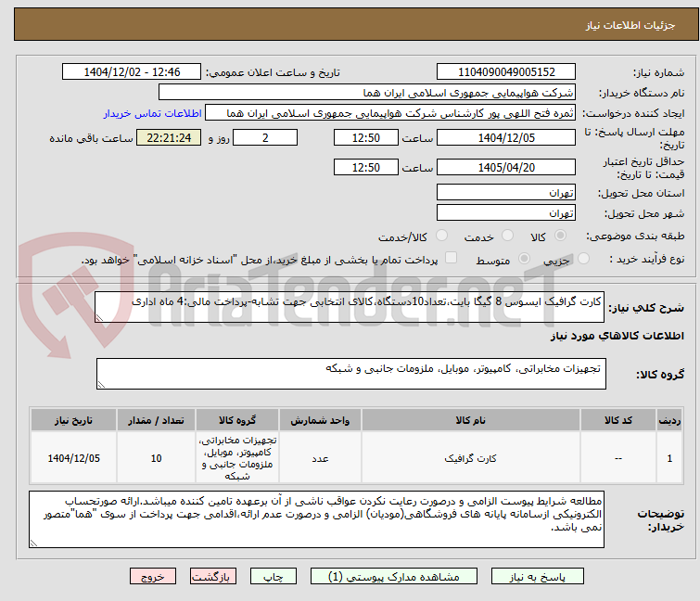
Task: Click the price validity time 12:50 field
Action: click(x=366, y=168)
